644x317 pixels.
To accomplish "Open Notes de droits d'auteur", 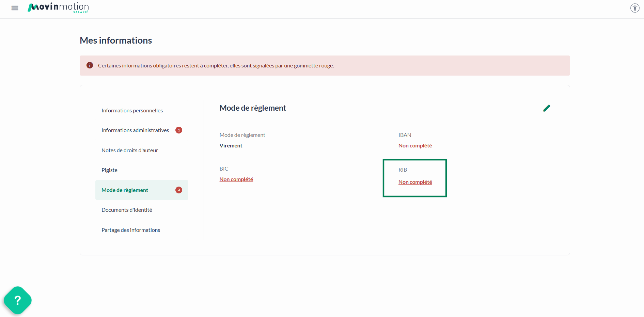I will pos(130,150).
